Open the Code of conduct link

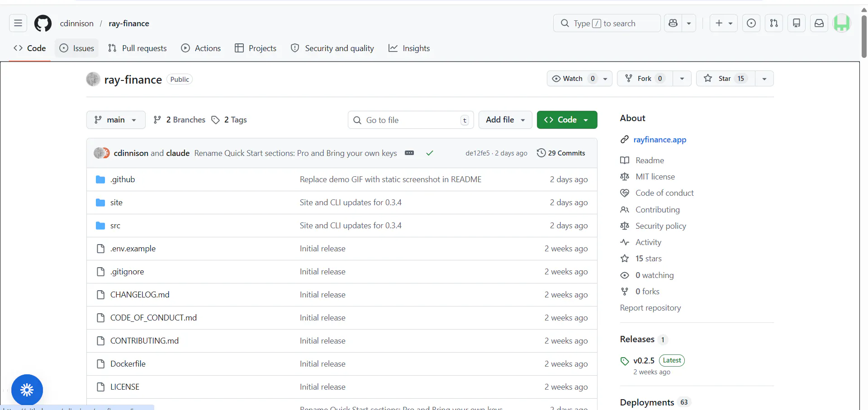pos(664,193)
